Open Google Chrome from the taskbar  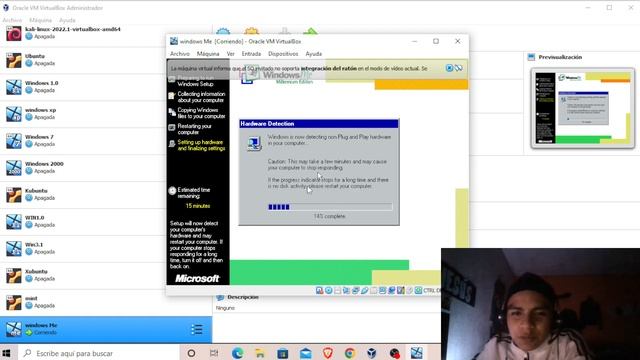click(x=350, y=353)
